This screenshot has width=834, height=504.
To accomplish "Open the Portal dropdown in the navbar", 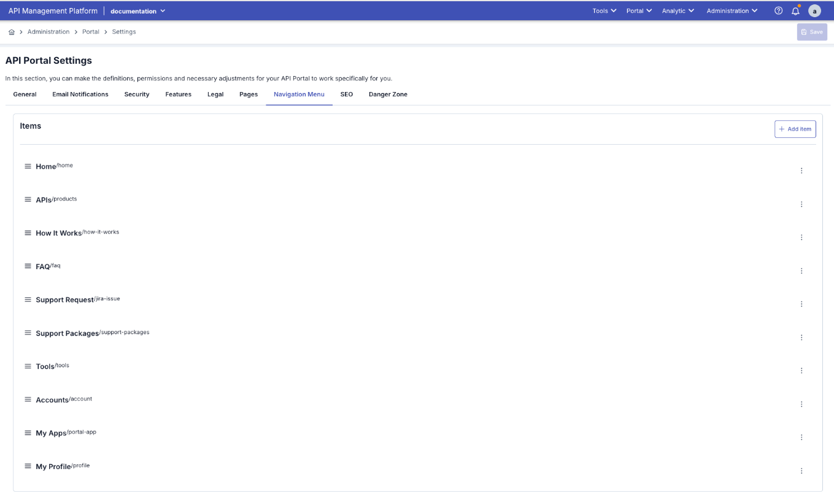I will point(638,10).
